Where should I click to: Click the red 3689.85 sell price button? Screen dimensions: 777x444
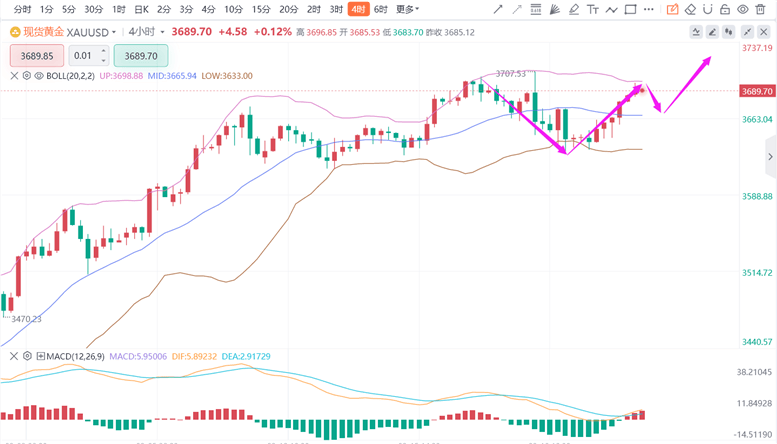37,56
